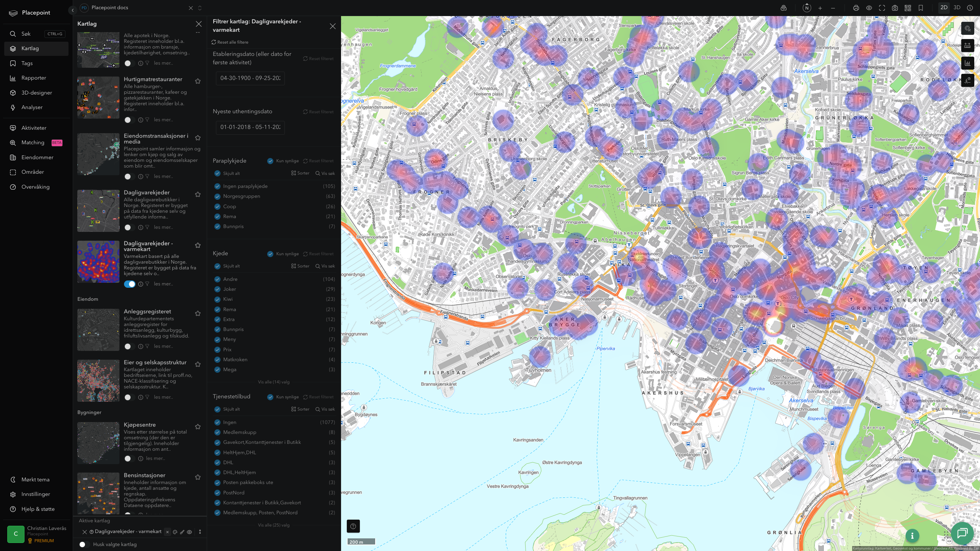This screenshot has height=551, width=980.
Task: Uncheck the Joker chain checkbox
Action: (x=217, y=289)
